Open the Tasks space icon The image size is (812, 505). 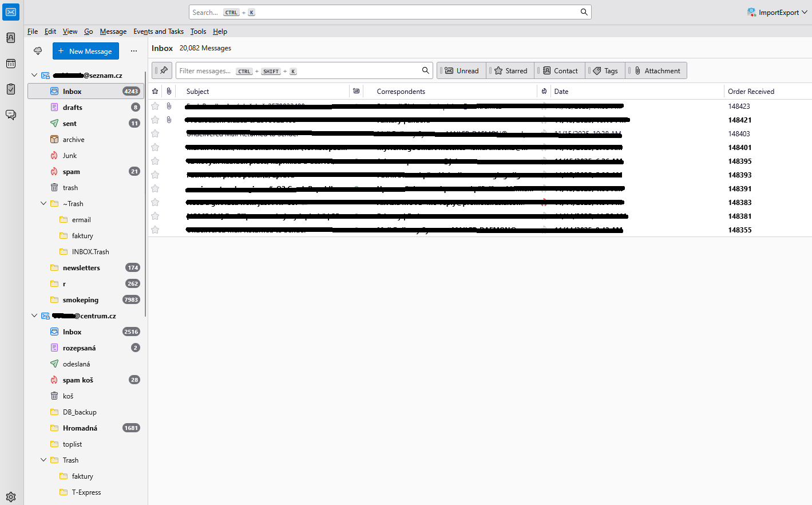tap(11, 89)
